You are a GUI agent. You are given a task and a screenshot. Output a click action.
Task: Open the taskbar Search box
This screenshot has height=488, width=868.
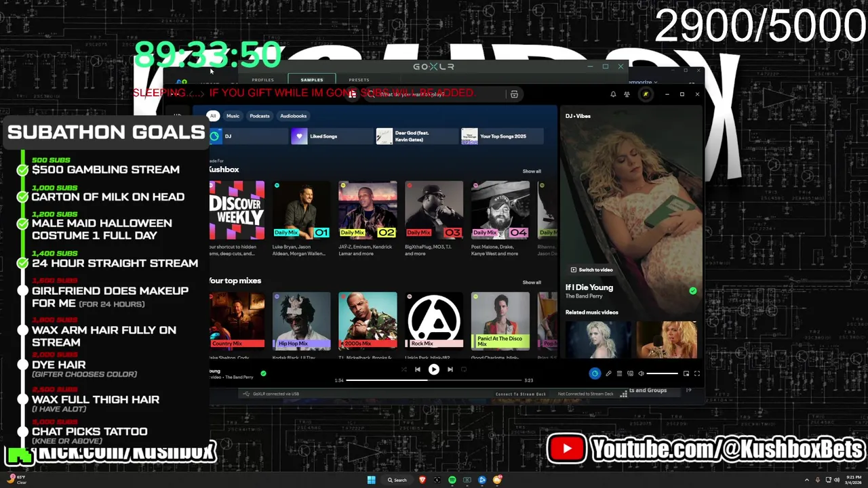pos(397,480)
